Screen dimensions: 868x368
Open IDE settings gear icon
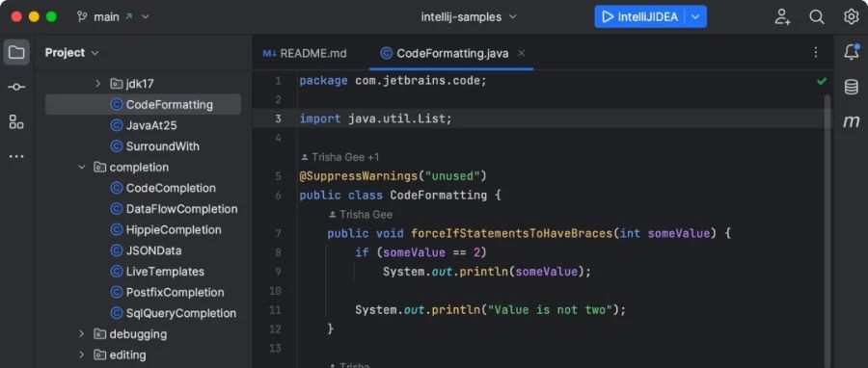851,16
